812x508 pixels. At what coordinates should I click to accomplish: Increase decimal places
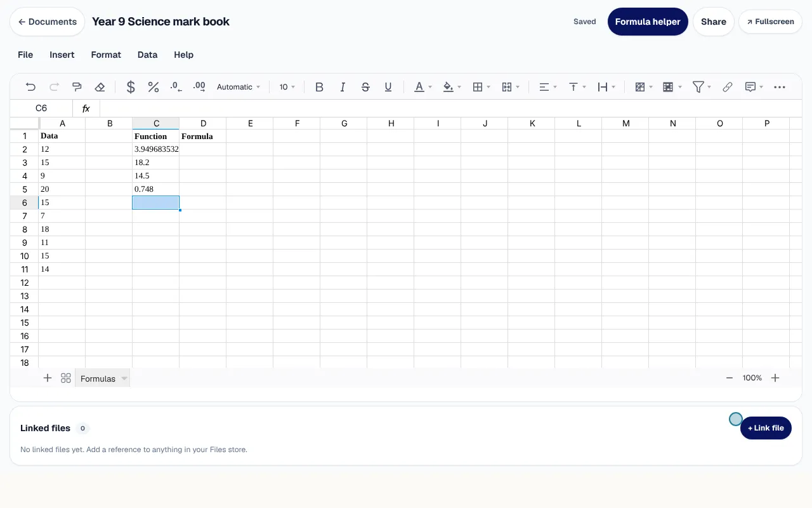(x=199, y=87)
